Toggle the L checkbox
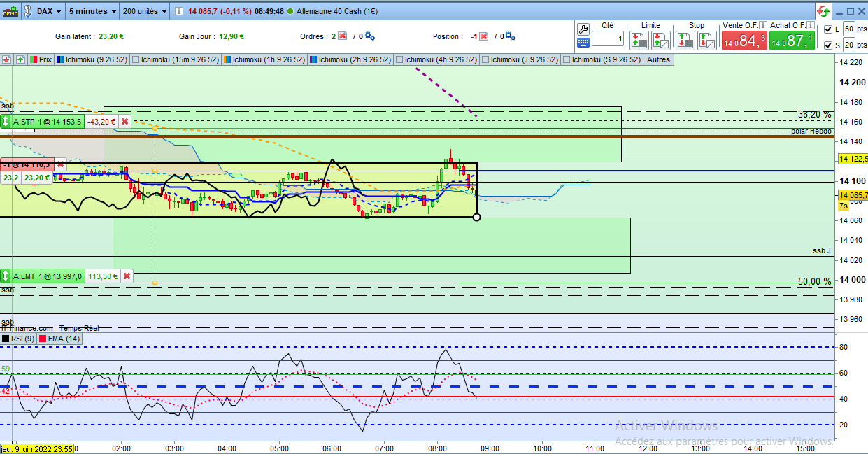The height and width of the screenshot is (454, 868). [x=829, y=29]
